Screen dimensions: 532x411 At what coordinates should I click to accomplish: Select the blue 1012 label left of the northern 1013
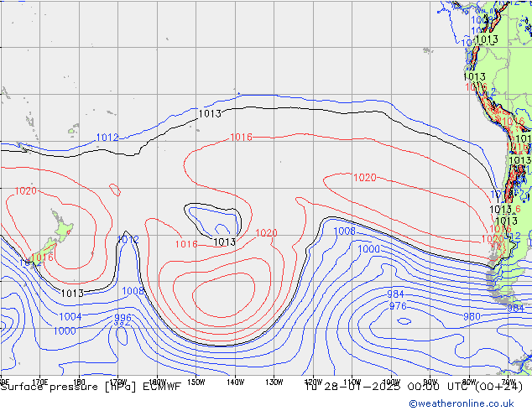pos(107,138)
